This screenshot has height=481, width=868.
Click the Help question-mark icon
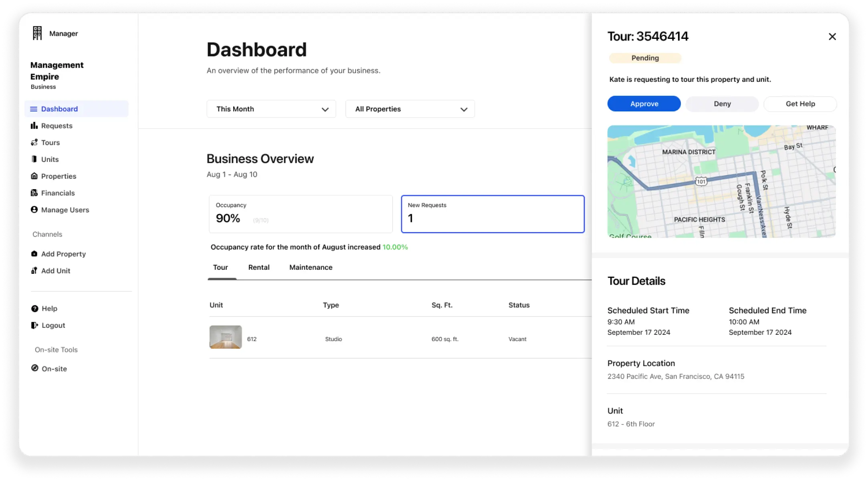35,309
